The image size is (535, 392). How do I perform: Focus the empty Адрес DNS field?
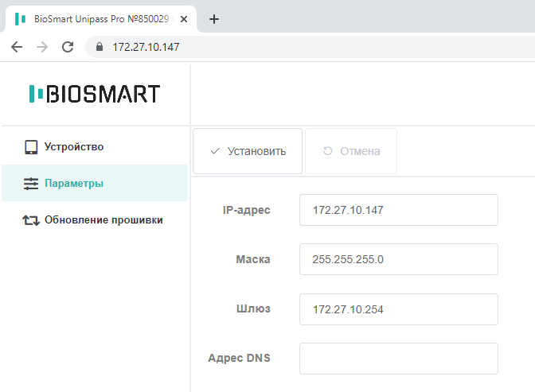coord(399,359)
